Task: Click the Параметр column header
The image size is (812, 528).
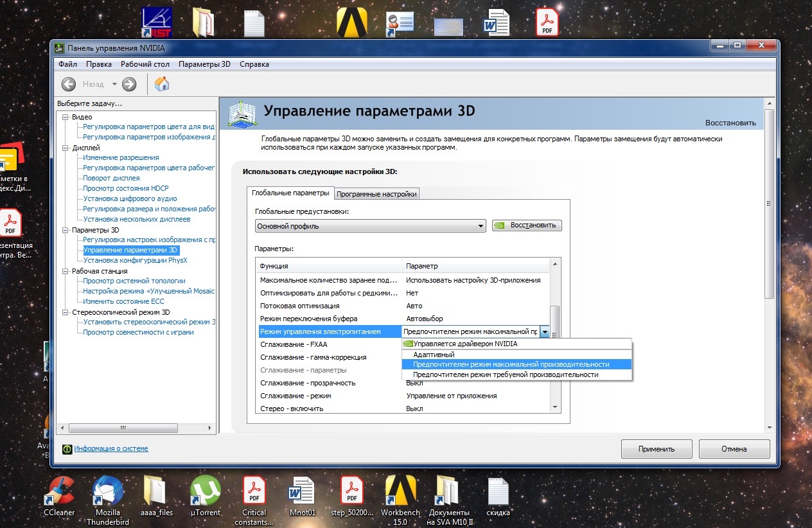Action: [x=477, y=266]
